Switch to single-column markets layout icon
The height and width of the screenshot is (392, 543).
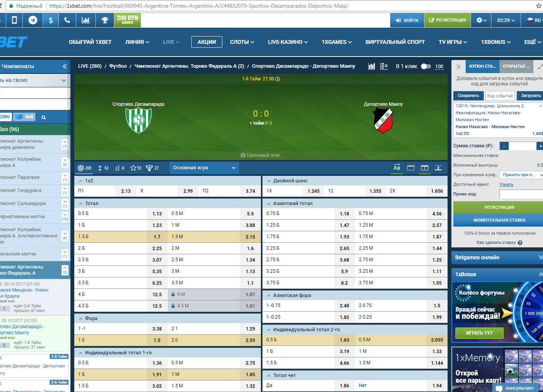coord(411,168)
